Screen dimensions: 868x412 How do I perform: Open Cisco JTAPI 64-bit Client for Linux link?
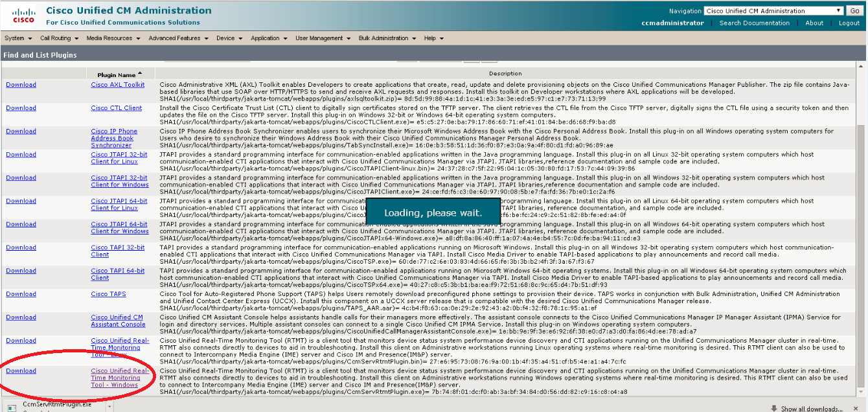click(119, 205)
